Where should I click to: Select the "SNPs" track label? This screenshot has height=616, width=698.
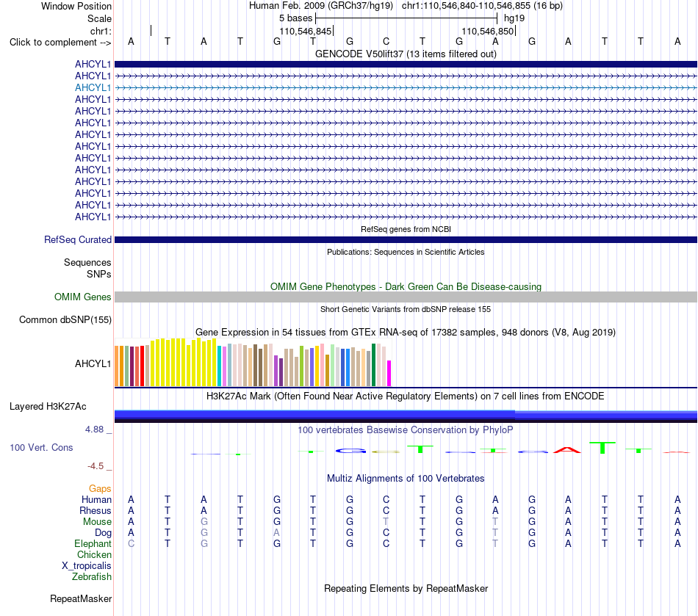click(x=99, y=274)
